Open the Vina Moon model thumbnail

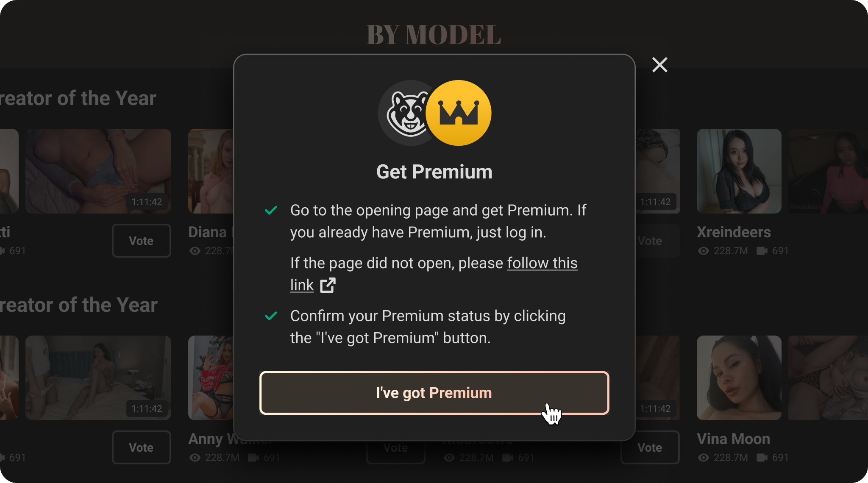739,378
